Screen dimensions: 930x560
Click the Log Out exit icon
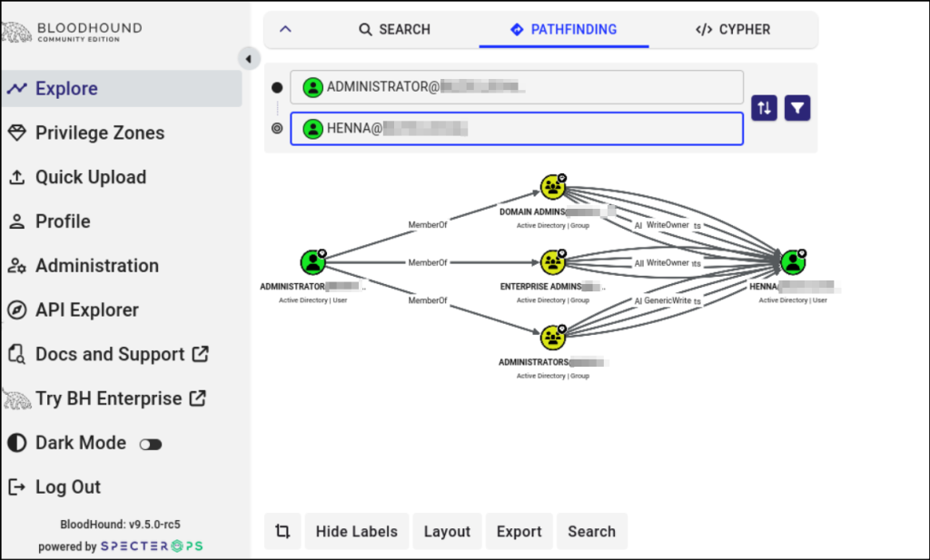pyautogui.click(x=16, y=487)
